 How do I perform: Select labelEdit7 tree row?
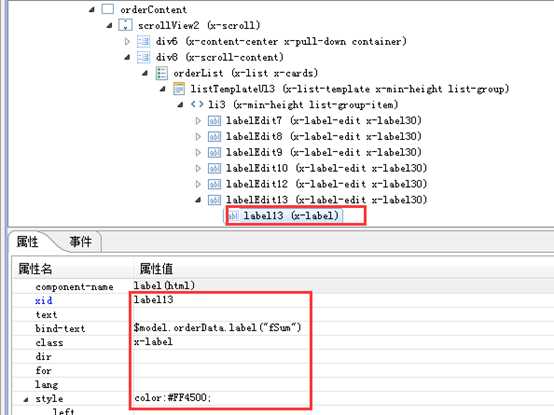click(x=324, y=120)
